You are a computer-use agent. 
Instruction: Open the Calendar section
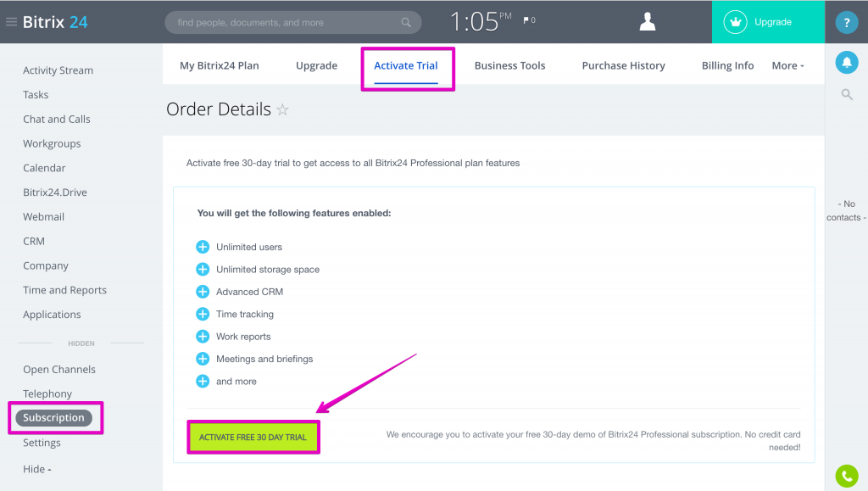click(x=44, y=168)
